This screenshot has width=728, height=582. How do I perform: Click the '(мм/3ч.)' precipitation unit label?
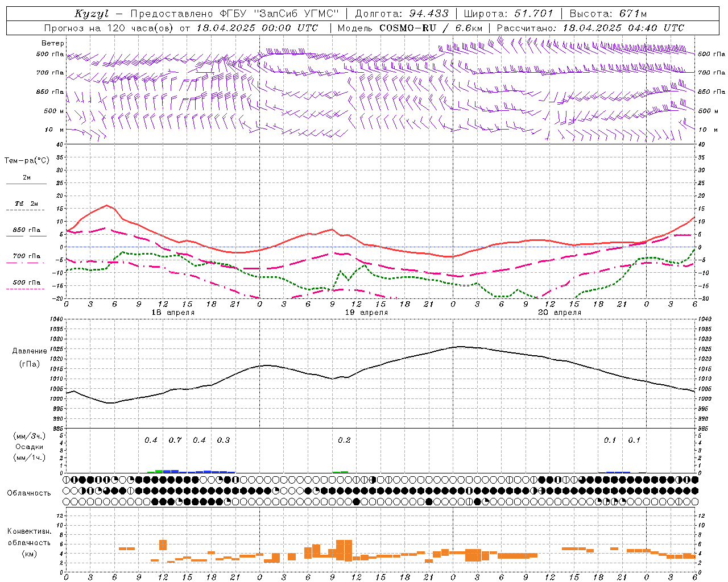coord(29,436)
